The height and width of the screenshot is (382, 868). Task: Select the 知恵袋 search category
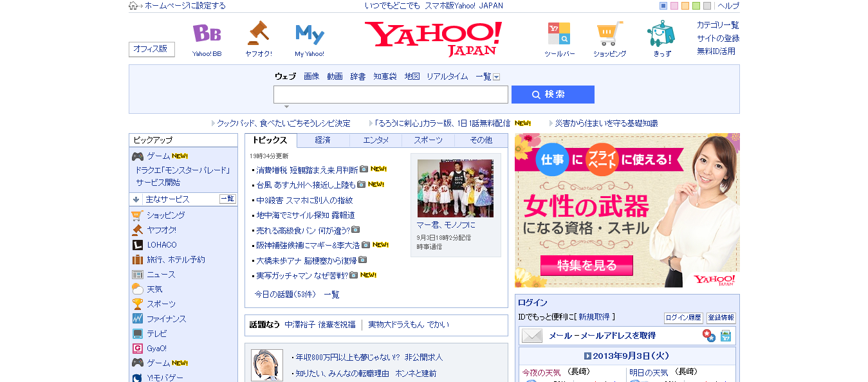click(x=385, y=77)
